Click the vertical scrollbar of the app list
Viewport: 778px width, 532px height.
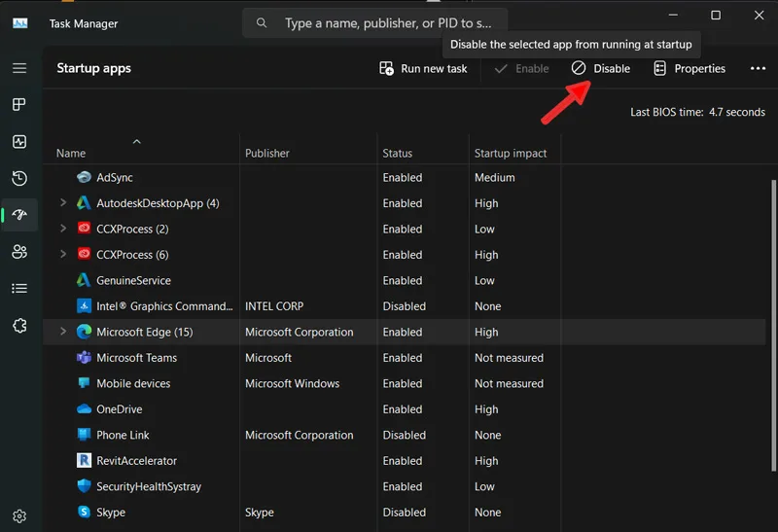point(773,325)
